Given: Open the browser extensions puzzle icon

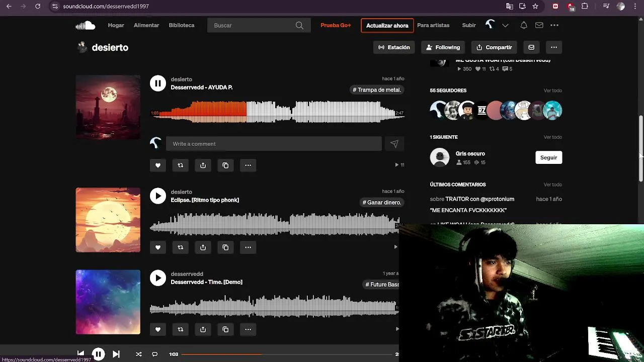Looking at the screenshot, I should coord(585,6).
